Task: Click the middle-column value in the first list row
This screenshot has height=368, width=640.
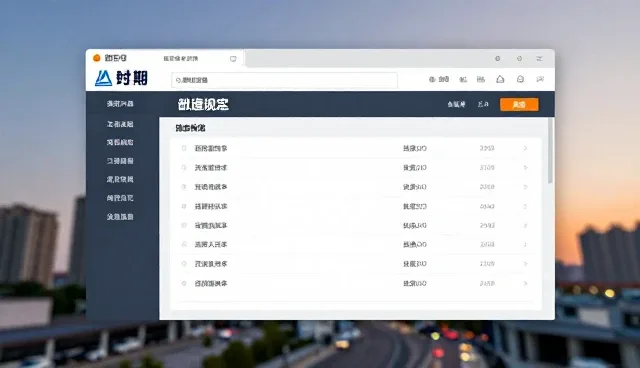Action: [415, 148]
